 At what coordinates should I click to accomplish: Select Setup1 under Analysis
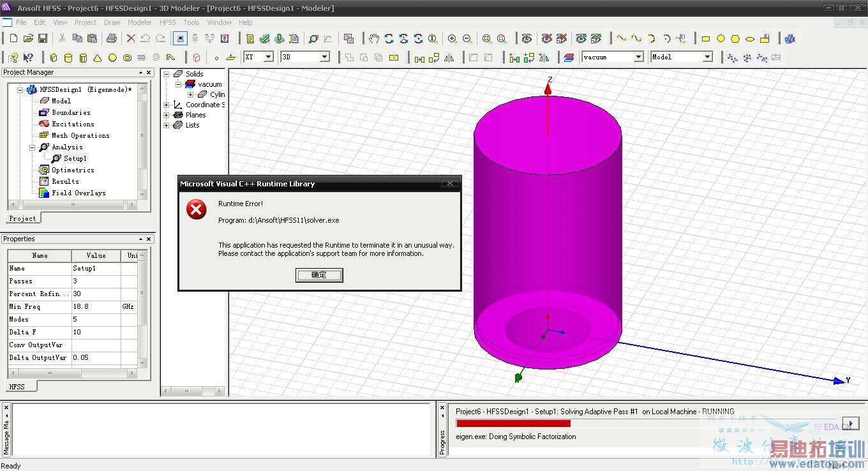pyautogui.click(x=75, y=159)
